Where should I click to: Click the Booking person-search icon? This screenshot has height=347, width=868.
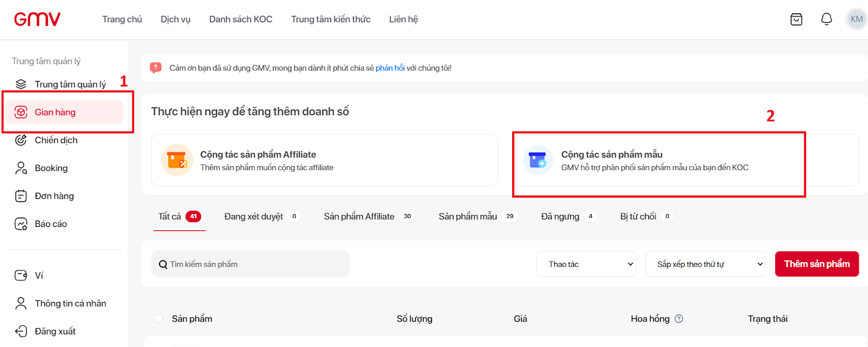[x=21, y=168]
